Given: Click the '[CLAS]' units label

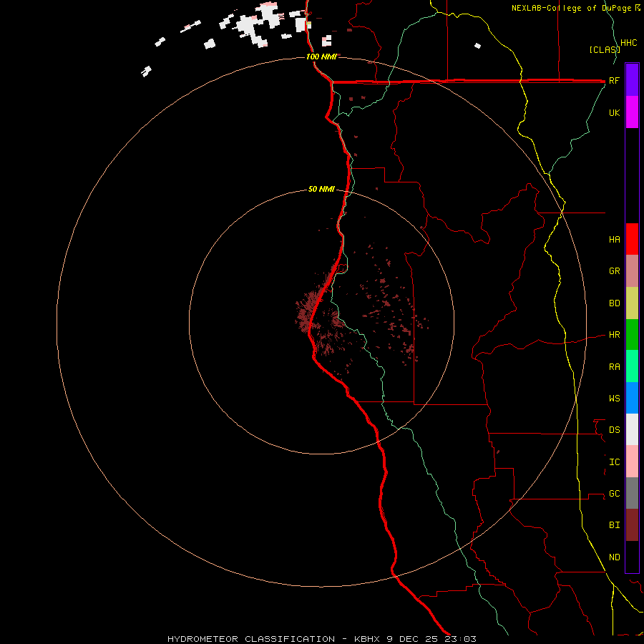Looking at the screenshot, I should (605, 49).
